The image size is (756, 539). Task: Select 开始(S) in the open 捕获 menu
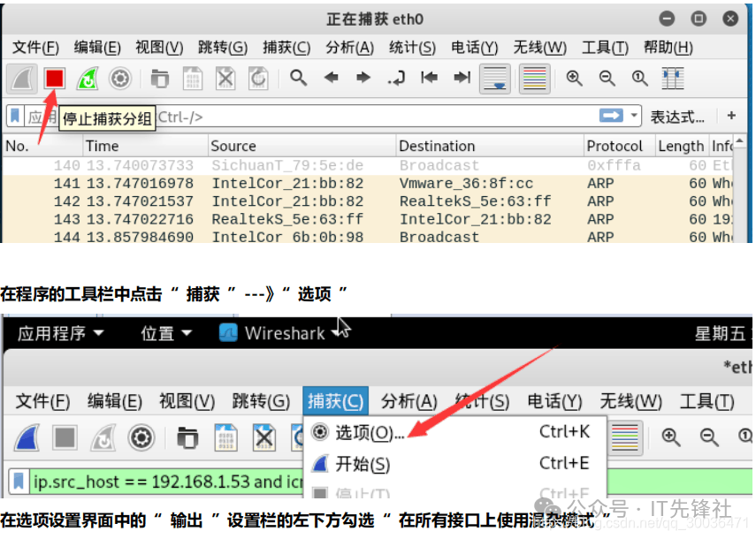pyautogui.click(x=363, y=464)
